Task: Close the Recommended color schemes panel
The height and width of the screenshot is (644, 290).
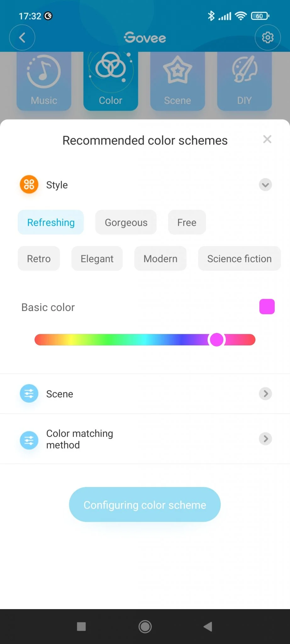Action: (267, 139)
